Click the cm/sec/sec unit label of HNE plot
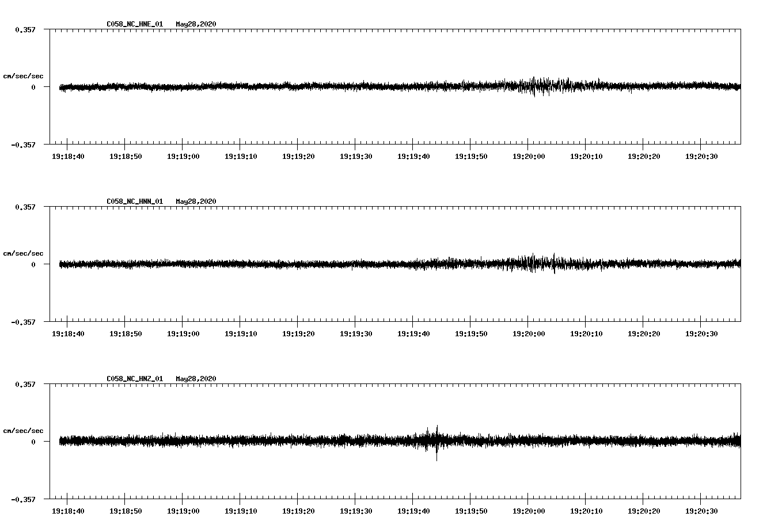 point(23,76)
